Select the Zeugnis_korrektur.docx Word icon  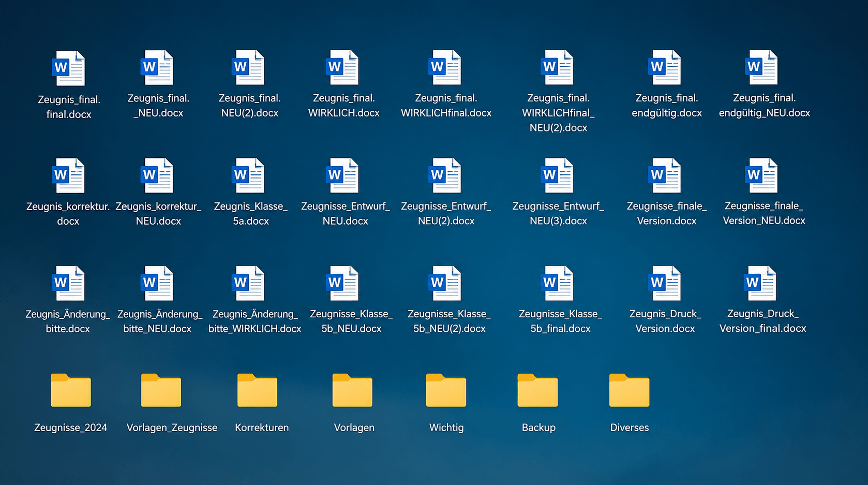point(68,175)
